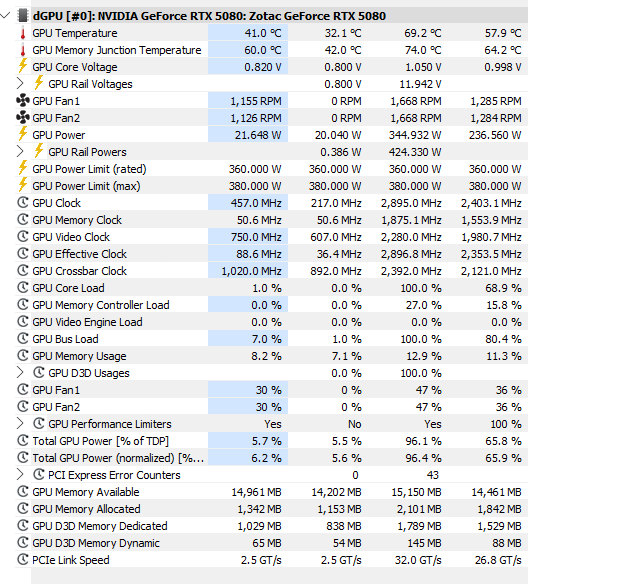Click clock icon beside GPU D3D Usages
This screenshot has width=629, height=584.
pyautogui.click(x=39, y=373)
